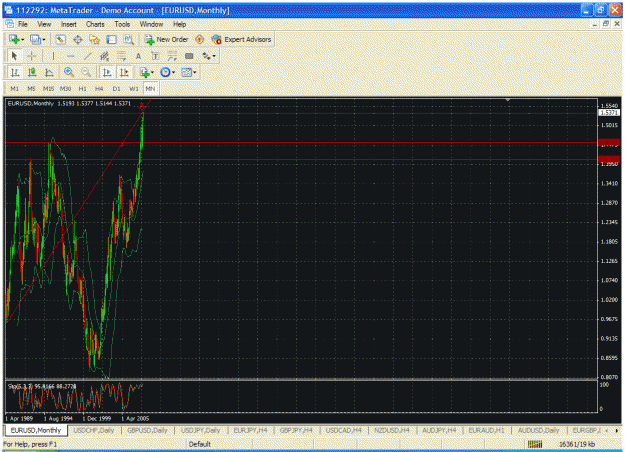
Task: Expand the New Chart dropdown arrow
Action: point(23,39)
